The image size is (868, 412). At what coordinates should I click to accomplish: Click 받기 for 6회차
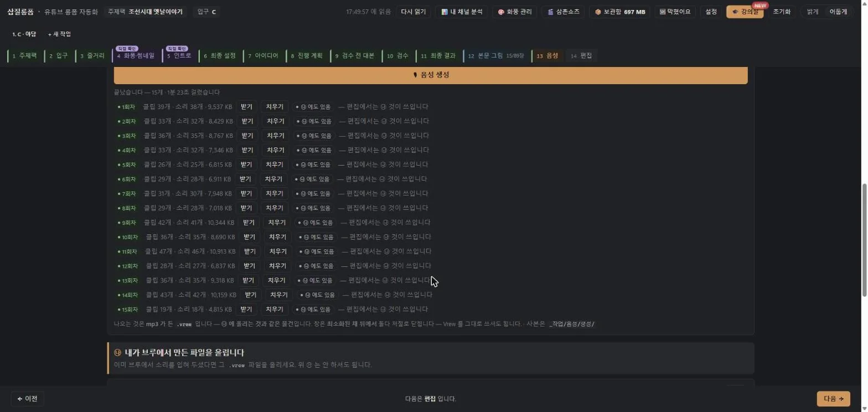245,179
